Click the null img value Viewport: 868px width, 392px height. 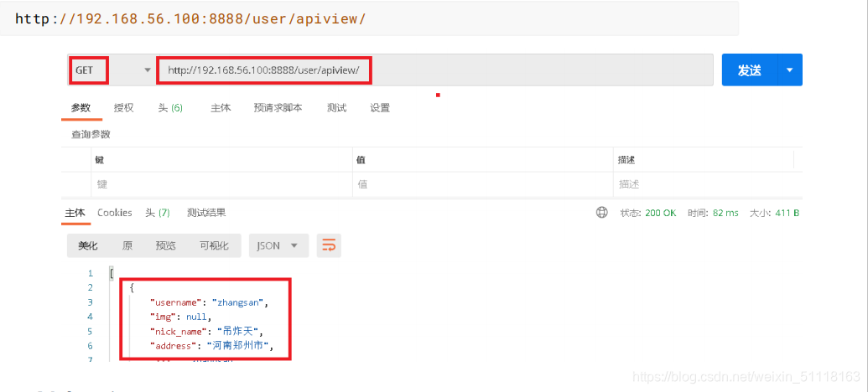pyautogui.click(x=195, y=317)
